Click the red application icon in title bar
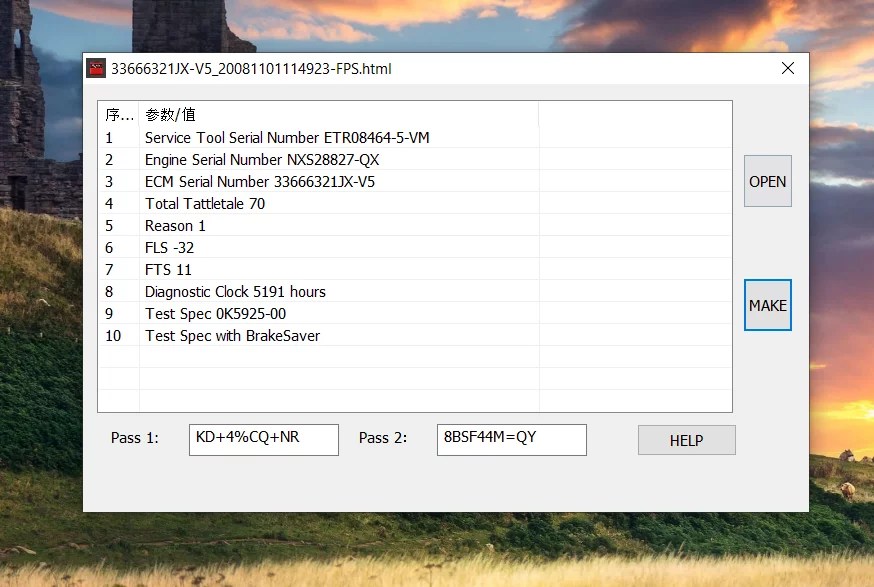This screenshot has height=587, width=874. coord(96,68)
